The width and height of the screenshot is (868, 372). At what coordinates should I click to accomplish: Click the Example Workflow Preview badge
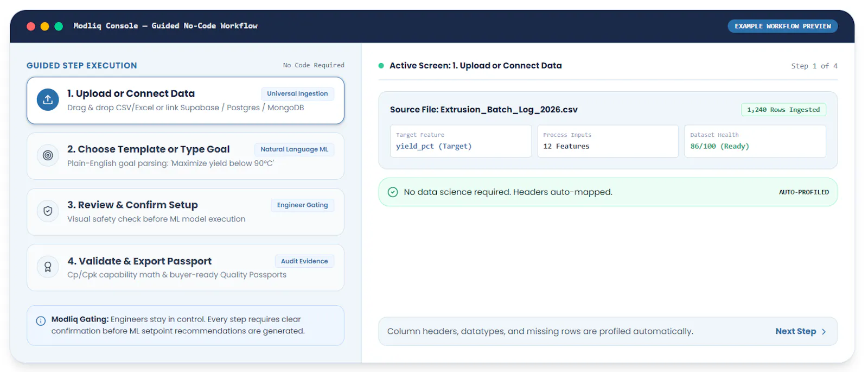coord(783,26)
